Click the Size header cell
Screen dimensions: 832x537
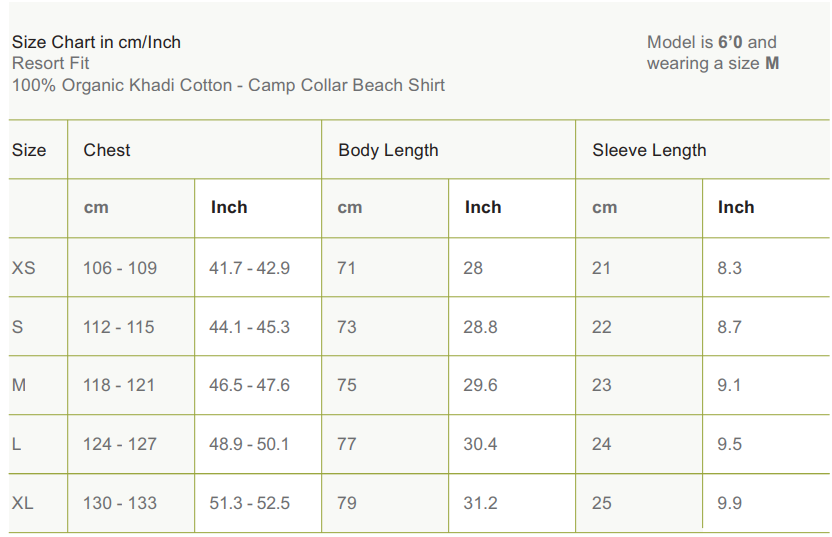[x=29, y=150]
